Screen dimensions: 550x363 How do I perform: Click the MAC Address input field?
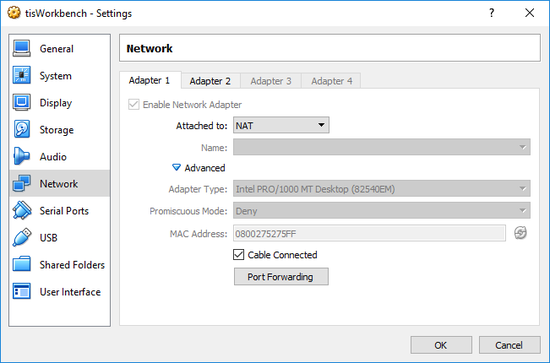coord(369,233)
